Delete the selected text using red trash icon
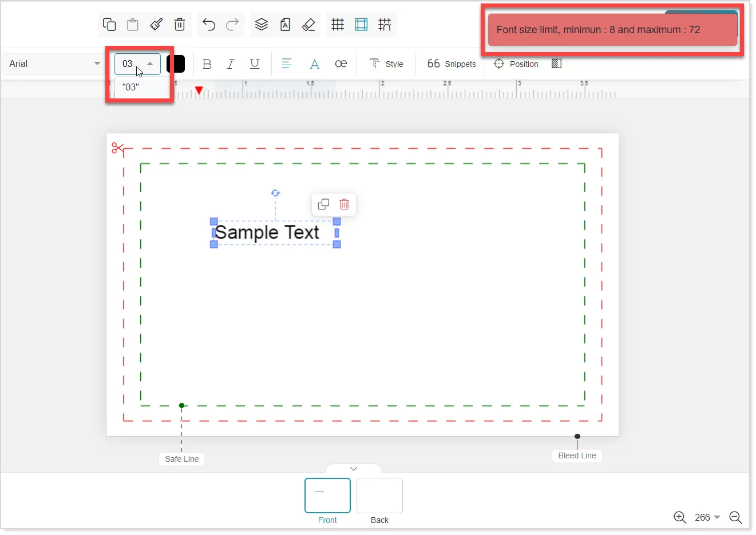 coord(345,204)
